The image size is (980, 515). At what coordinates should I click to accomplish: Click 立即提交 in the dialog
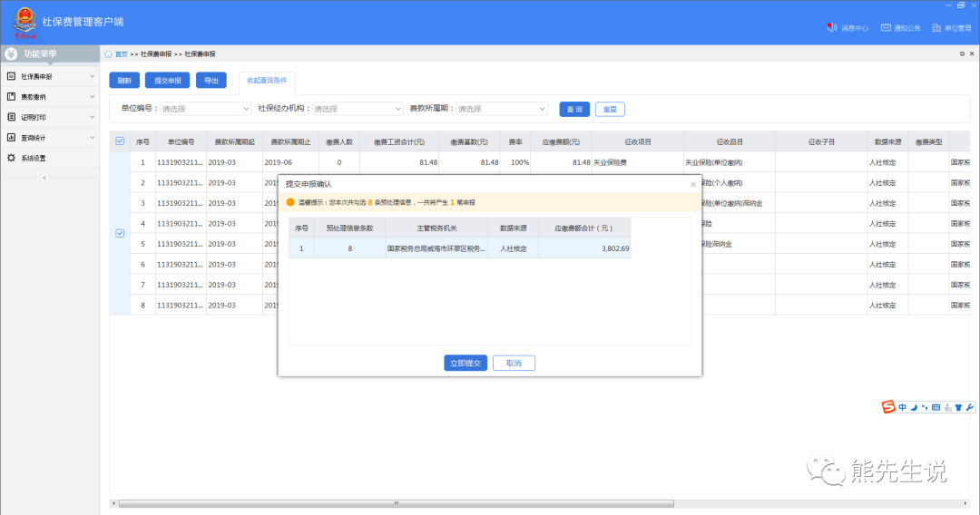pyautogui.click(x=465, y=364)
